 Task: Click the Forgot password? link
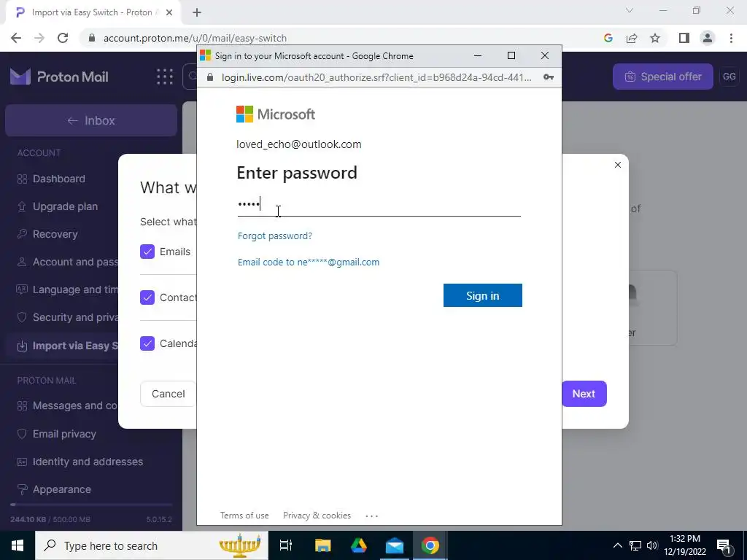tap(275, 236)
